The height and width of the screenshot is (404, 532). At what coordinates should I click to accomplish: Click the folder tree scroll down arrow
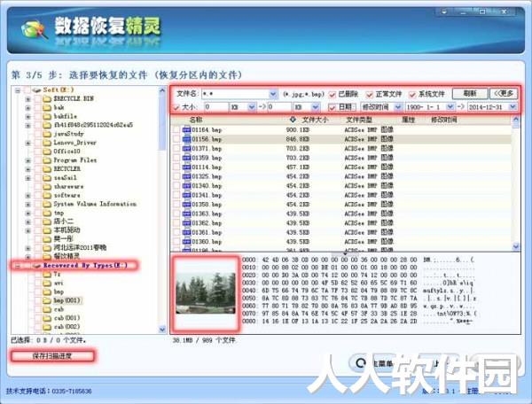coord(162,329)
